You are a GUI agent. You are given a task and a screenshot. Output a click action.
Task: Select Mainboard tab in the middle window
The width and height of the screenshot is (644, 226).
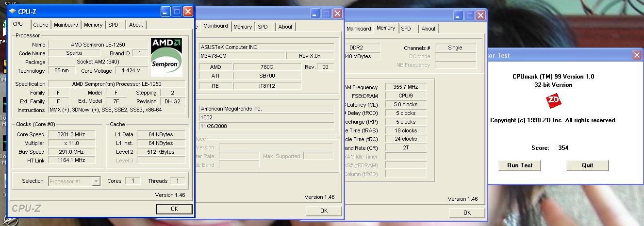[x=215, y=26]
